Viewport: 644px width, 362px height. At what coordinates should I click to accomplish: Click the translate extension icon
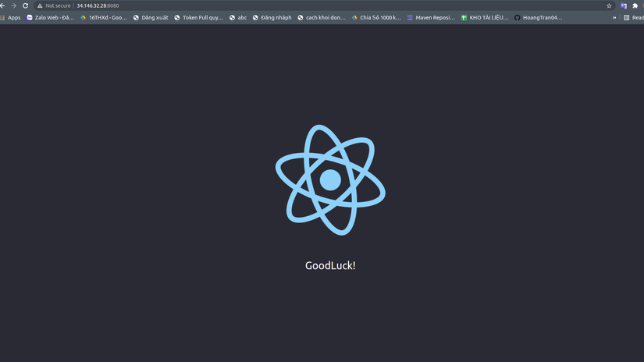(624, 5)
